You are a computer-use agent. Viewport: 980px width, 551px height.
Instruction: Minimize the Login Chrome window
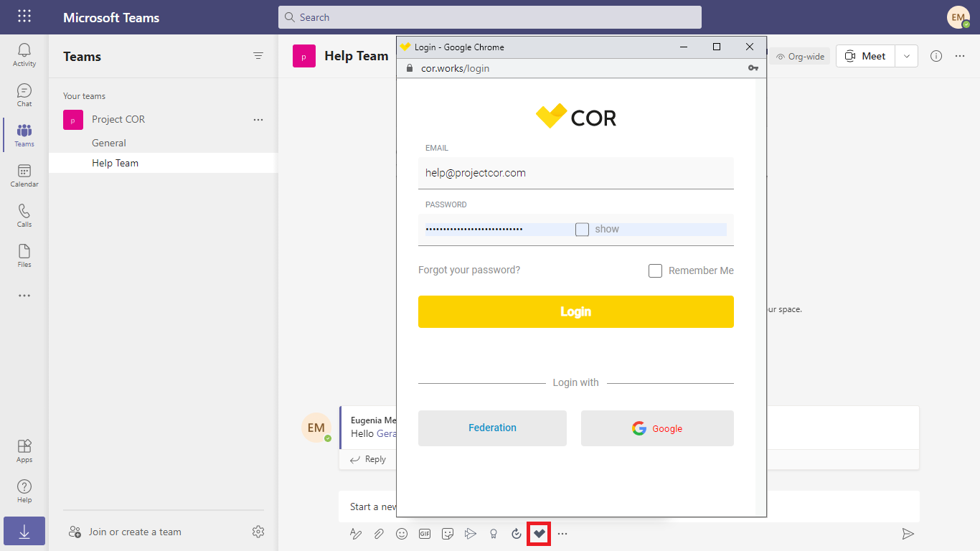684,47
